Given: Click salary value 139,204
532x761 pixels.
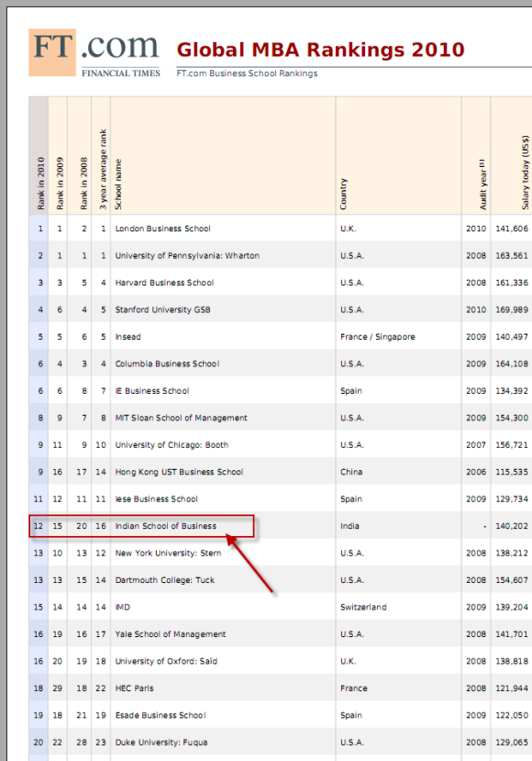Looking at the screenshot, I should [512, 607].
